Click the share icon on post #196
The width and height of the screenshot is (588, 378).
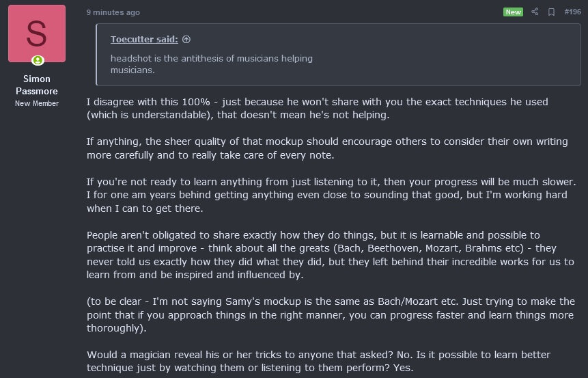[x=535, y=12]
